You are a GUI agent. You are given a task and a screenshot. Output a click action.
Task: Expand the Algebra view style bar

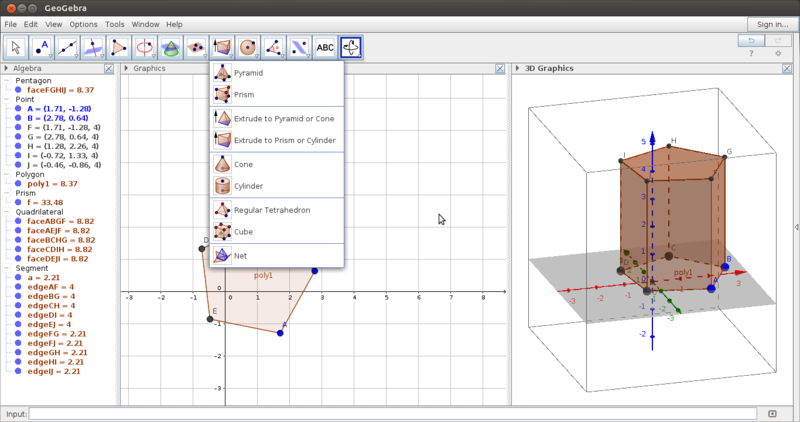pos(6,68)
